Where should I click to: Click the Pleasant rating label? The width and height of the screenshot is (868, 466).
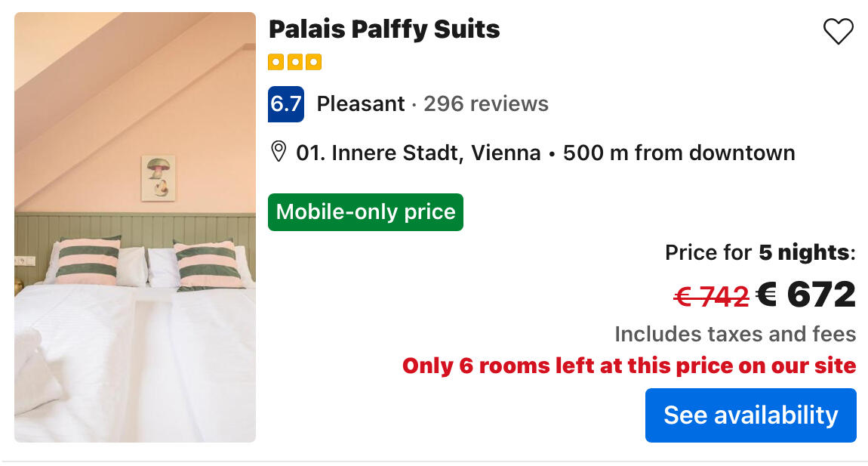[x=361, y=104]
